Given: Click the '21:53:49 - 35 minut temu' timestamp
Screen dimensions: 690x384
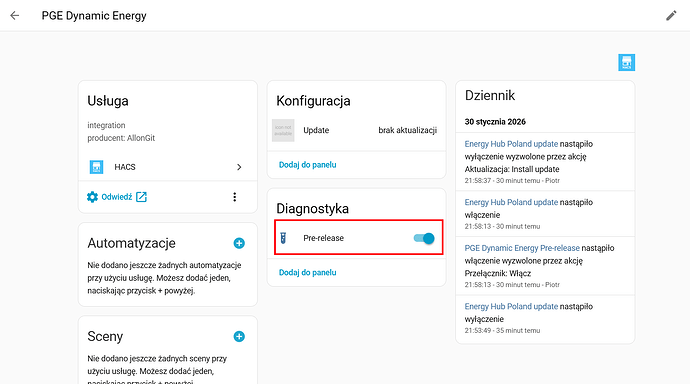Looking at the screenshot, I should 502,331.
